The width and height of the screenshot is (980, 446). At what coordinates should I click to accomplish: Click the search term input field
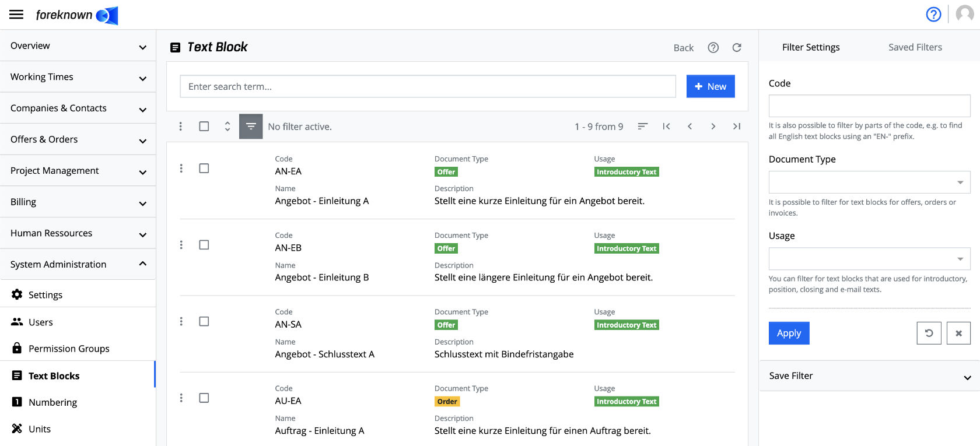coord(428,86)
